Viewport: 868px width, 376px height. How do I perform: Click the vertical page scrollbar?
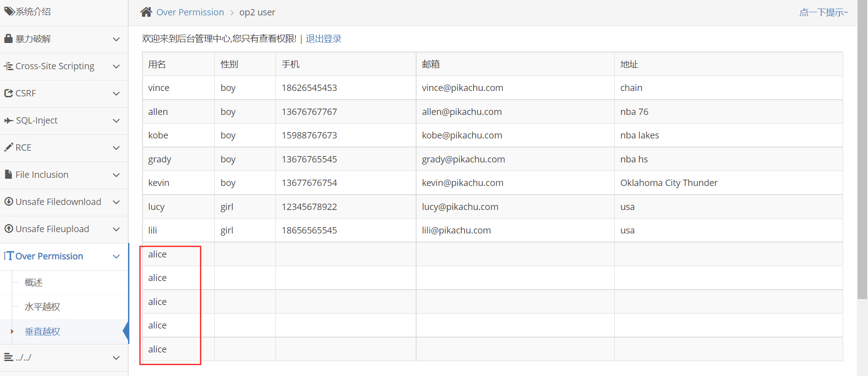862,149
